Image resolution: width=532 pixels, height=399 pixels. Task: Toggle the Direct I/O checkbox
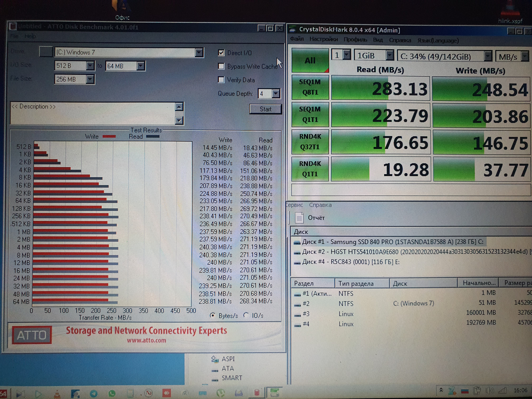(x=221, y=53)
